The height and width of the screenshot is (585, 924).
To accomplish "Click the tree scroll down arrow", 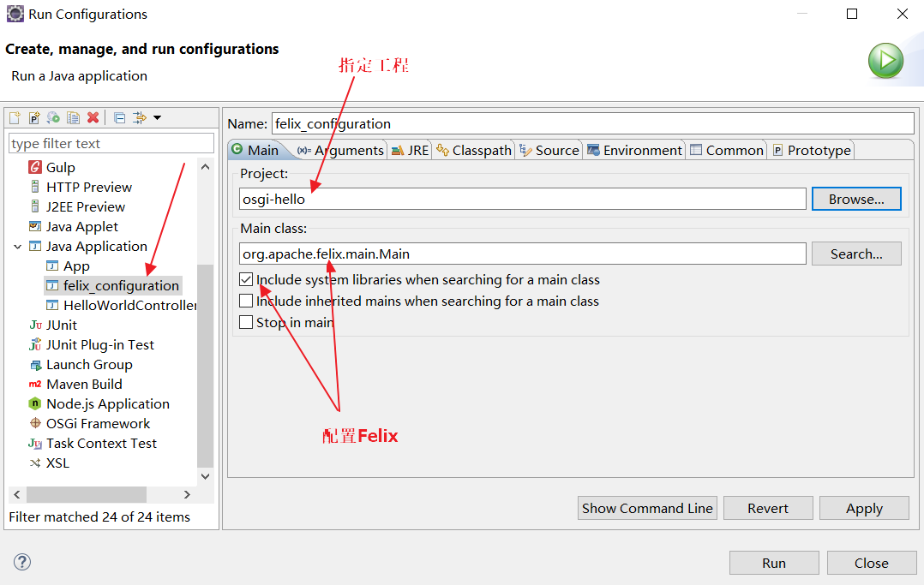I will click(205, 476).
